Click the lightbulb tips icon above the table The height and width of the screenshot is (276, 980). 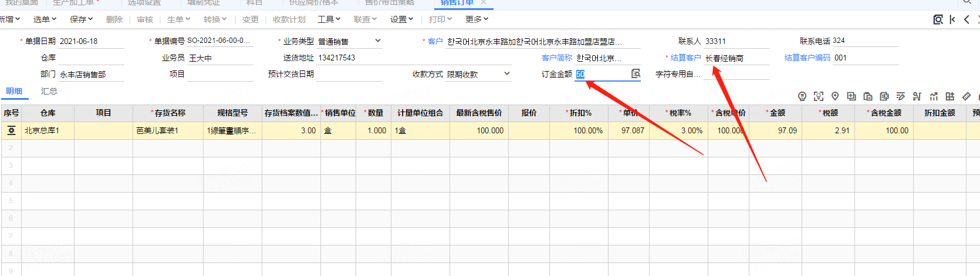(x=802, y=96)
